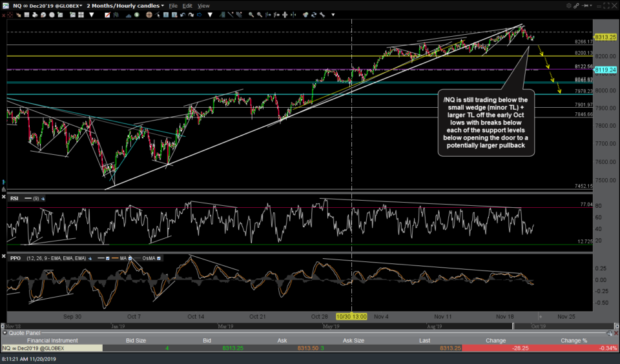This screenshot has width=620, height=364.
Task: Click the chart application logo icon
Action: [5, 6]
